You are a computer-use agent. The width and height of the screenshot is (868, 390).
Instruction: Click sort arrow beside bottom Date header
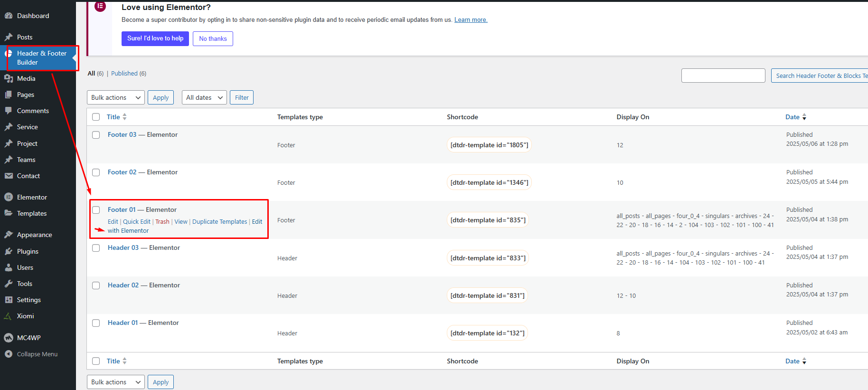click(804, 361)
